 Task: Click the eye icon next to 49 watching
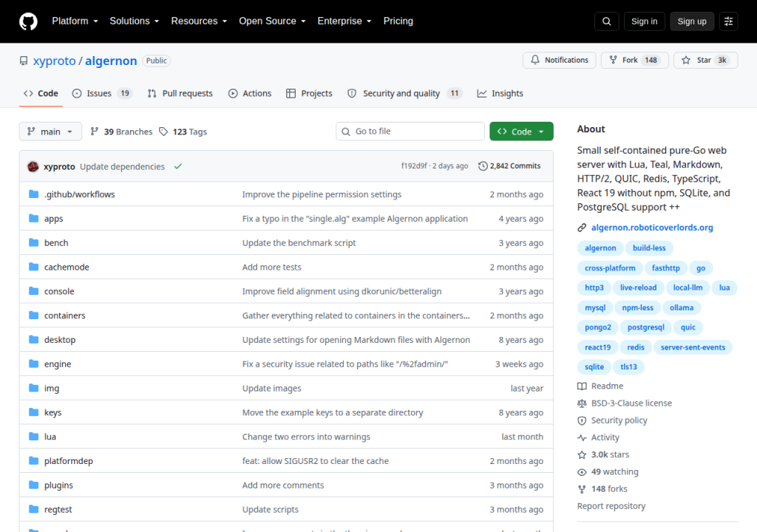pos(582,472)
